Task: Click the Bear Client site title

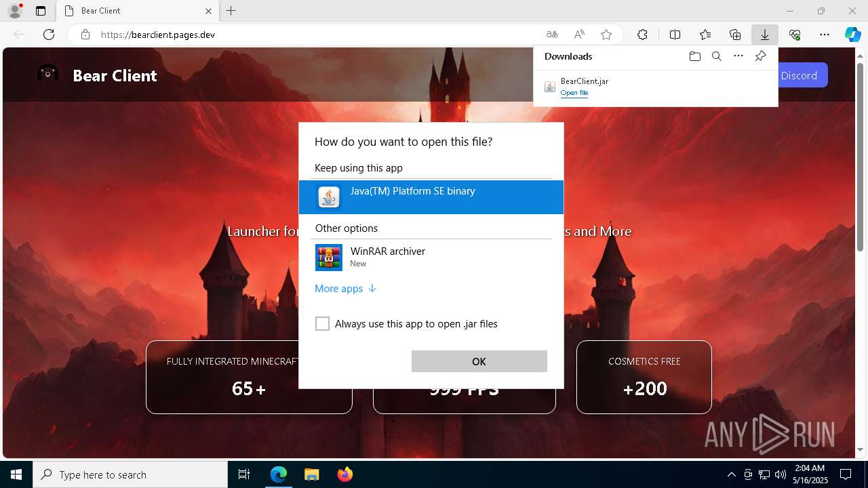Action: [x=115, y=76]
